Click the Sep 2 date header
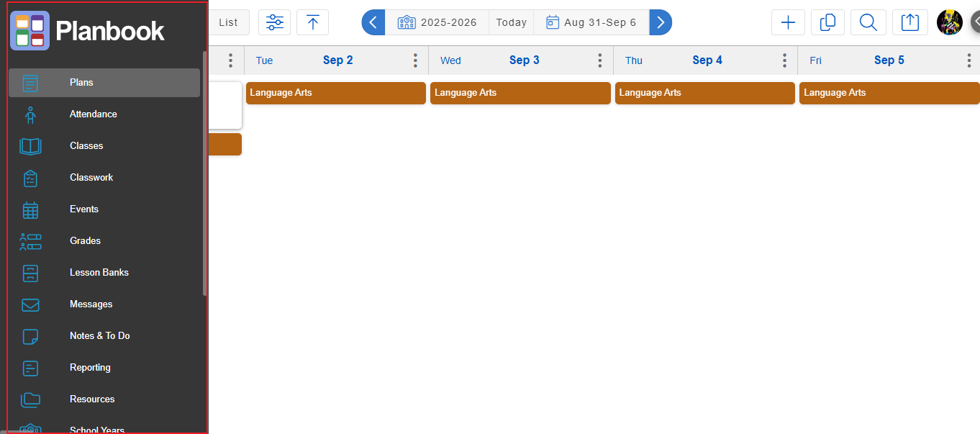 pyautogui.click(x=337, y=60)
